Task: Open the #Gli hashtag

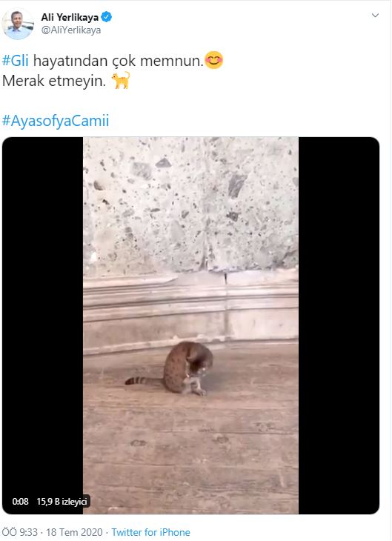Action: [15, 61]
